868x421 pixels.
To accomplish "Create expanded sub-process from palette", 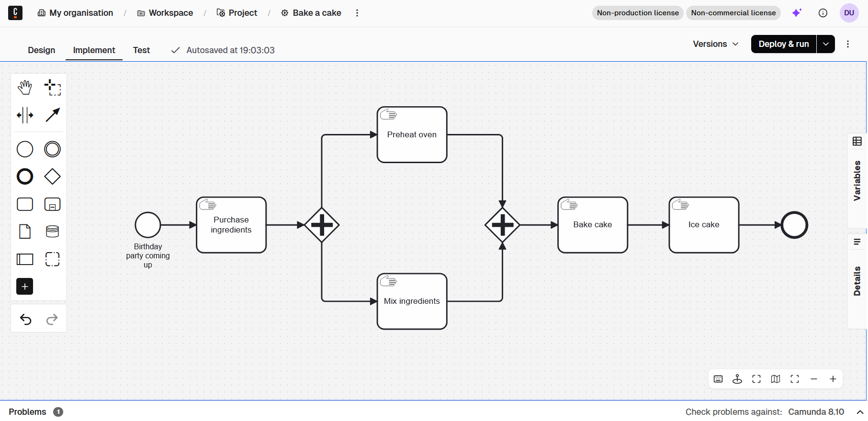I will [x=52, y=204].
